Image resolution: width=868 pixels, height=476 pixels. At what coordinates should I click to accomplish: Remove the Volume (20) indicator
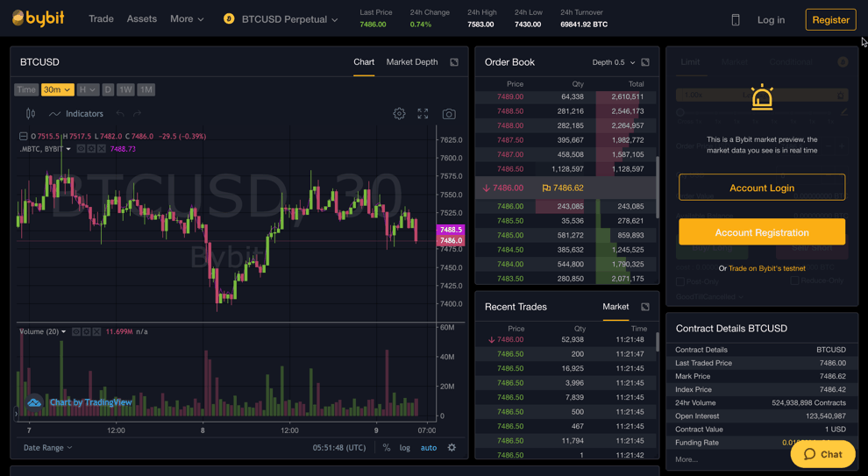[x=96, y=331]
